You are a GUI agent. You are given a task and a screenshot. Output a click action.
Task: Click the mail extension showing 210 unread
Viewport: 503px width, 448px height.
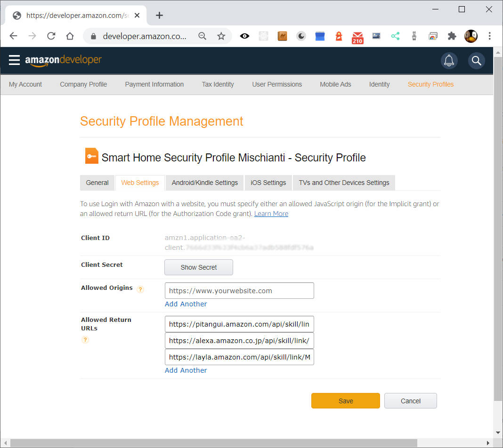tap(357, 36)
